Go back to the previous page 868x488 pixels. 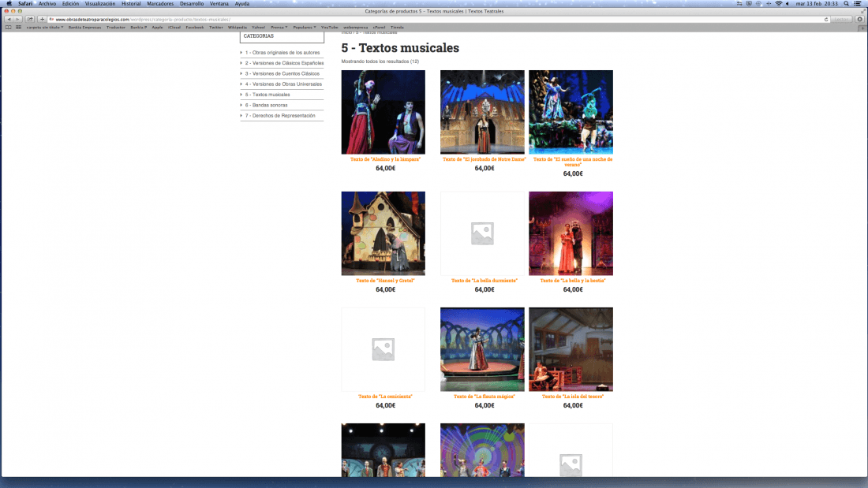click(9, 20)
